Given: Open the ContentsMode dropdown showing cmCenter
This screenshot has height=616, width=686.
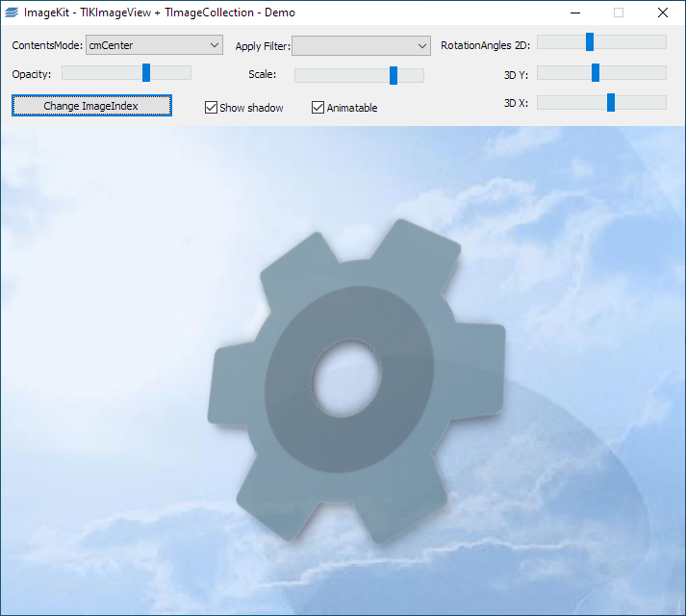Looking at the screenshot, I should point(154,45).
